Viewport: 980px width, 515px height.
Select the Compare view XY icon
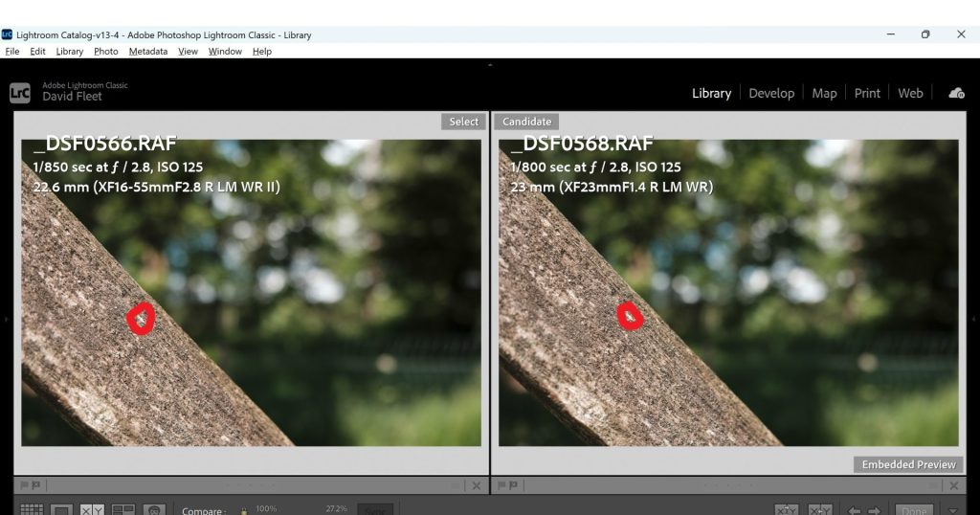pos(93,510)
